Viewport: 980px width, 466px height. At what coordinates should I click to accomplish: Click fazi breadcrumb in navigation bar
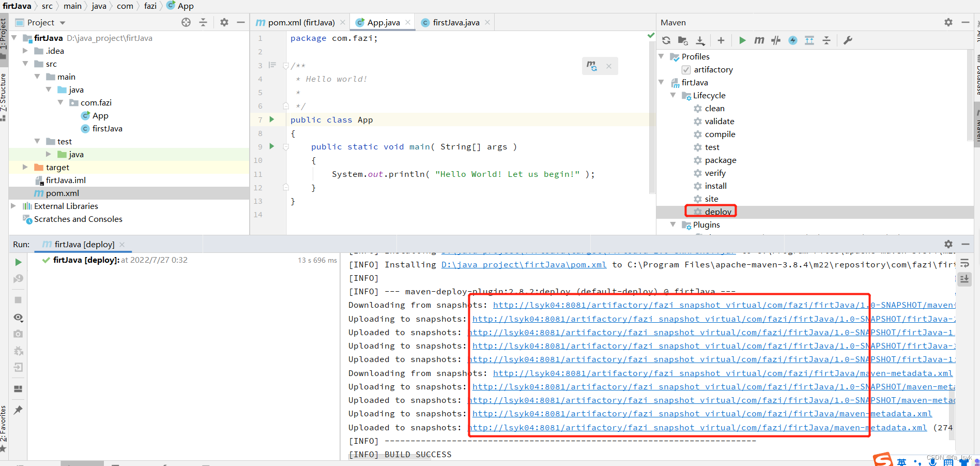pyautogui.click(x=150, y=6)
